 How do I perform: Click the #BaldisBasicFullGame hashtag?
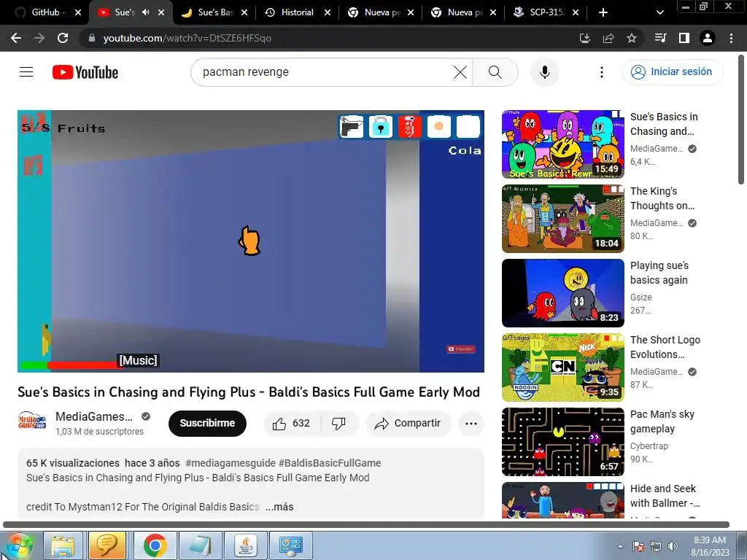(x=330, y=463)
